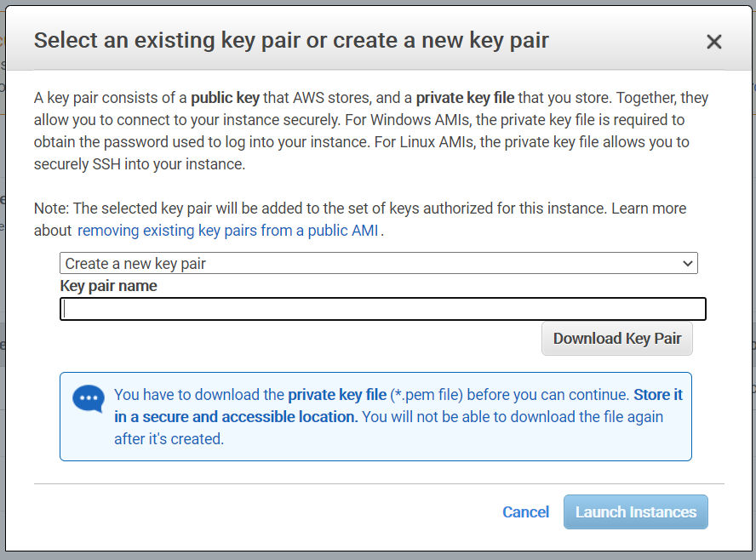Image resolution: width=756 pixels, height=560 pixels.
Task: Open 'removing existing key pairs' link
Action: point(228,231)
